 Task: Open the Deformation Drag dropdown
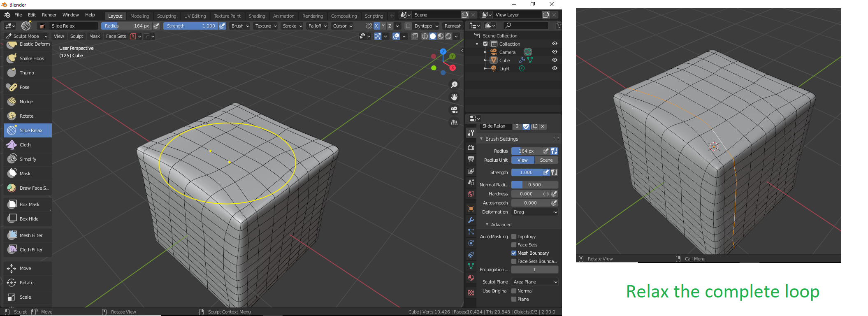coord(535,212)
